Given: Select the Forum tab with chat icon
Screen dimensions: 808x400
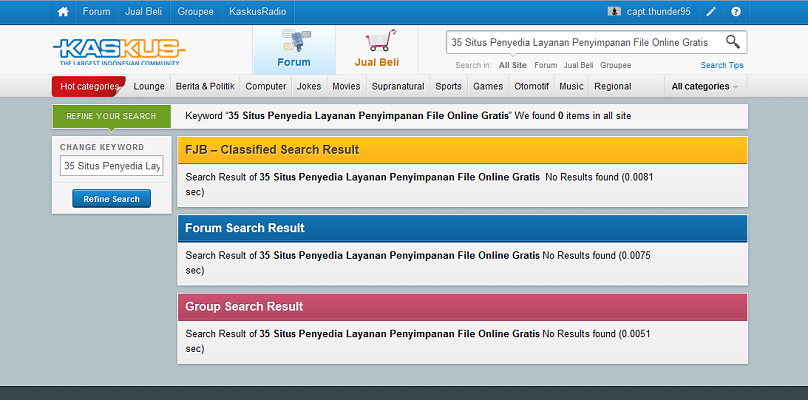Looking at the screenshot, I should pyautogui.click(x=294, y=49).
